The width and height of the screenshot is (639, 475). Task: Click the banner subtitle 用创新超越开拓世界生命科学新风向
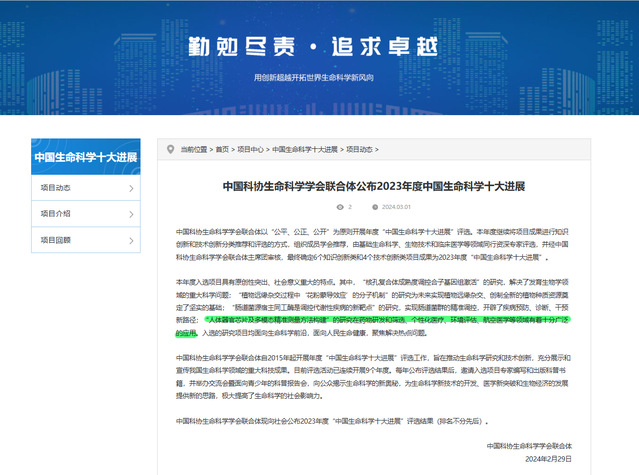(x=319, y=76)
